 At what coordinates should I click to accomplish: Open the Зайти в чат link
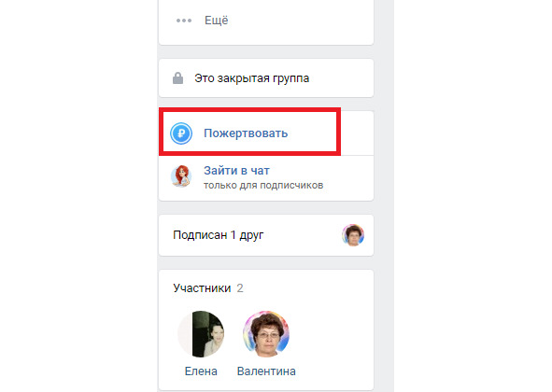[236, 171]
